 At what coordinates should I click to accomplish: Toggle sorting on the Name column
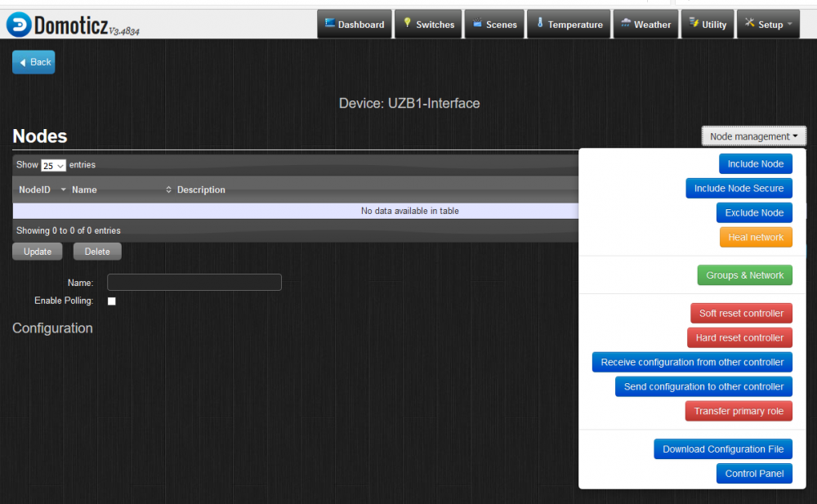click(84, 190)
